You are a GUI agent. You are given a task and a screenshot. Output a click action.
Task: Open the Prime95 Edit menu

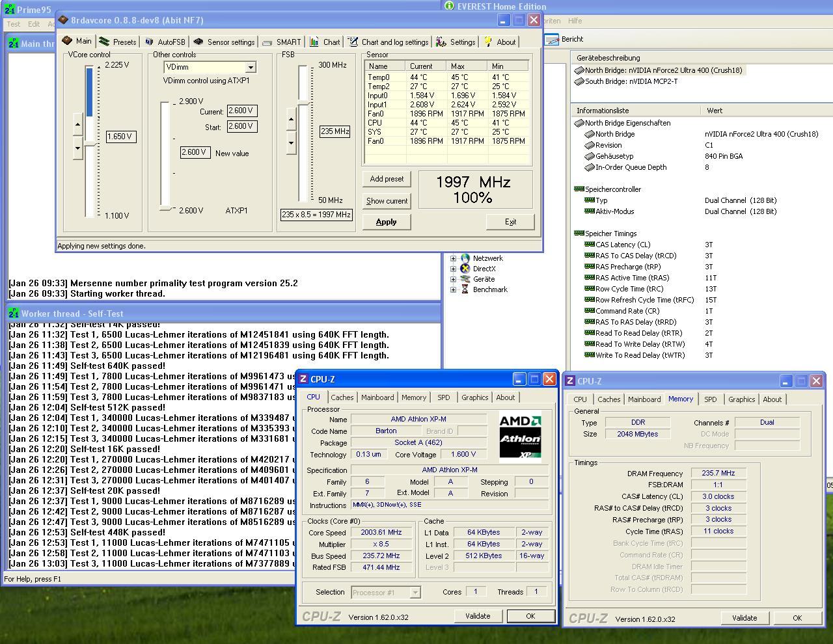click(x=34, y=24)
